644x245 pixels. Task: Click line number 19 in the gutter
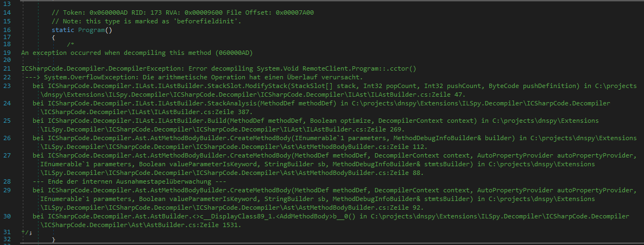(x=7, y=53)
